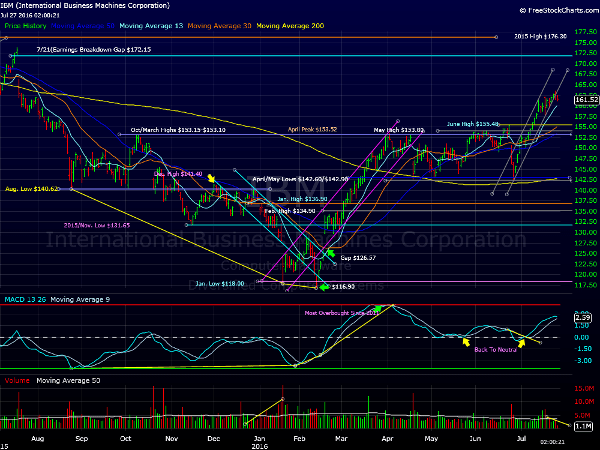Click the 'Price History' legend label
600x450 pixels.
(25, 26)
